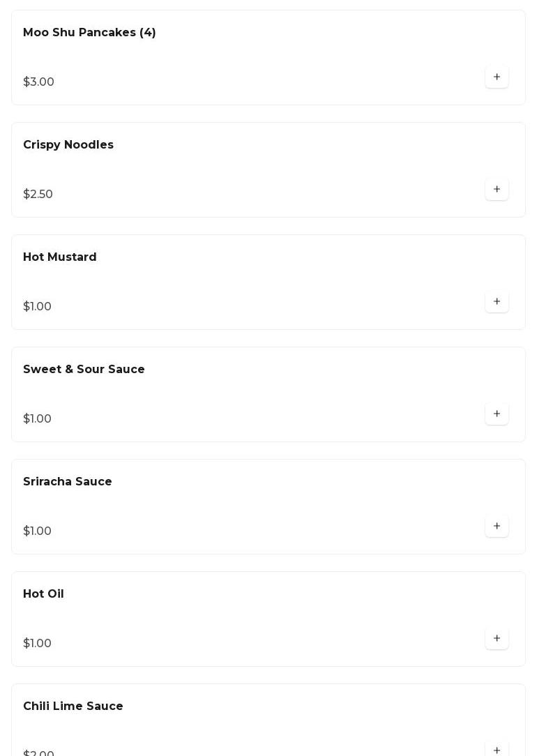Click the Sweet & Sour Sauce price

(37, 419)
